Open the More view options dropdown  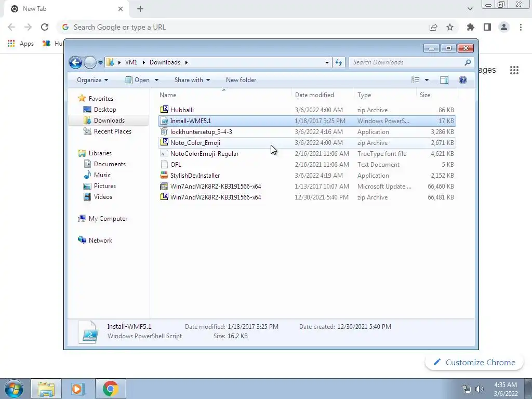click(x=427, y=80)
